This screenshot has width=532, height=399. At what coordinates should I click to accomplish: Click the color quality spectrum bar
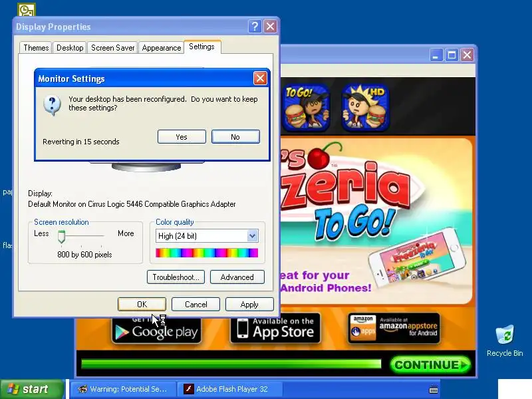207,253
